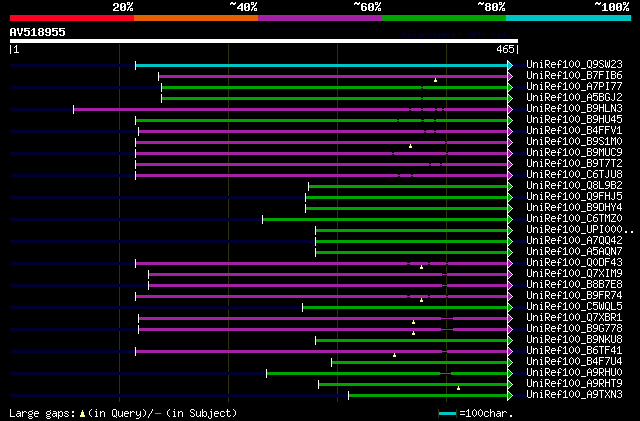Image resolution: width=640 pixels, height=421 pixels.
Task: Select the UniRef100_Q9FHJ5 label
Action: point(574,196)
